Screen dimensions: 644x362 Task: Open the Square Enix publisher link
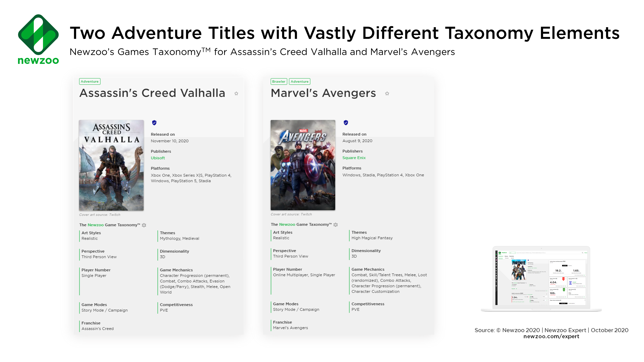(354, 158)
